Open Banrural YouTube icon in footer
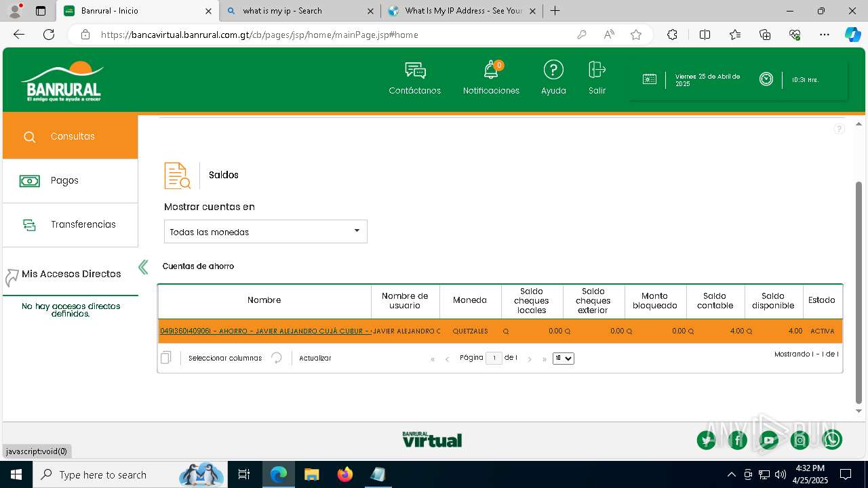 click(x=769, y=441)
